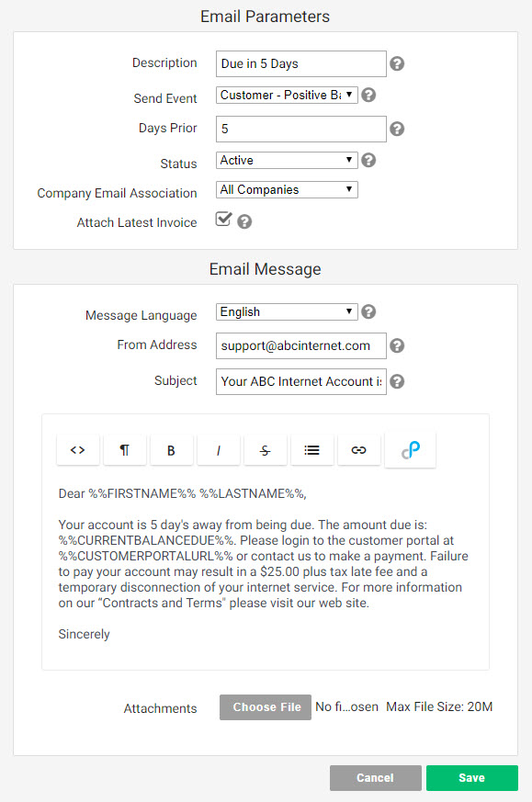Show help for the Status field
The height and width of the screenshot is (802, 532).
pos(368,160)
